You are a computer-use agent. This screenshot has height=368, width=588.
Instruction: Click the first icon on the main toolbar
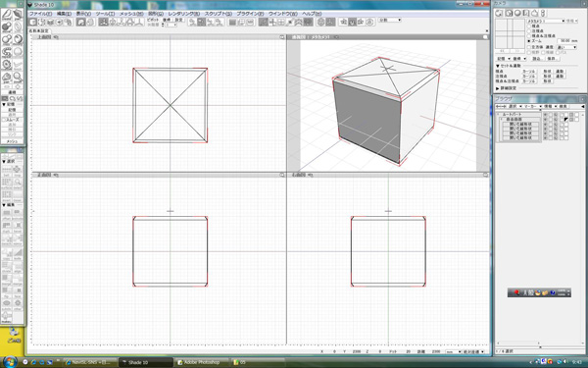click(x=33, y=23)
